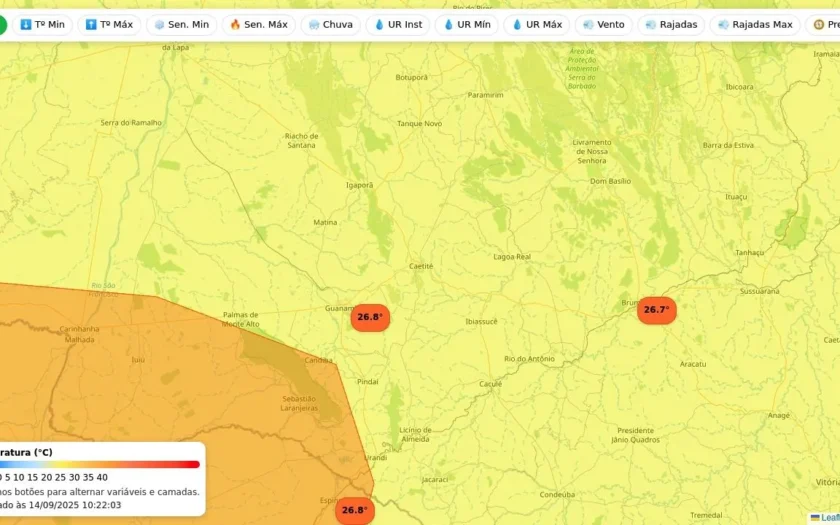Image resolution: width=840 pixels, height=525 pixels.
Task: Open the 26.7° station marker near Brumado
Action: click(x=657, y=310)
